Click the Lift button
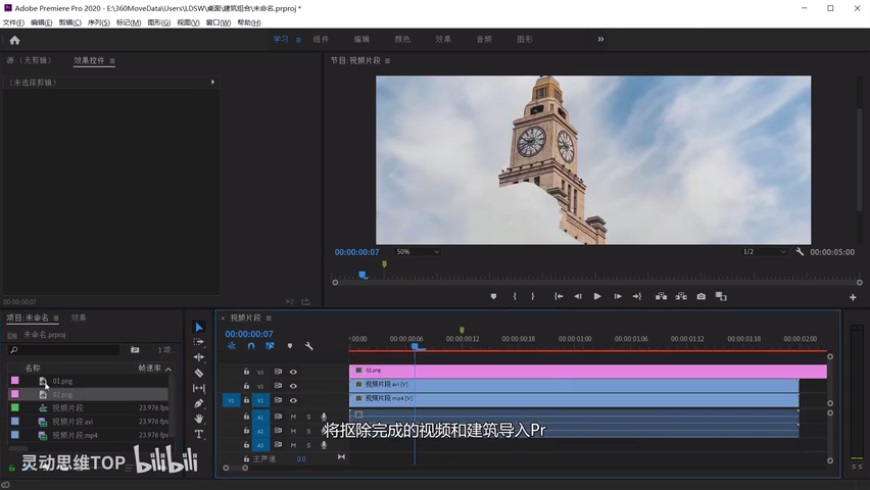 (661, 296)
